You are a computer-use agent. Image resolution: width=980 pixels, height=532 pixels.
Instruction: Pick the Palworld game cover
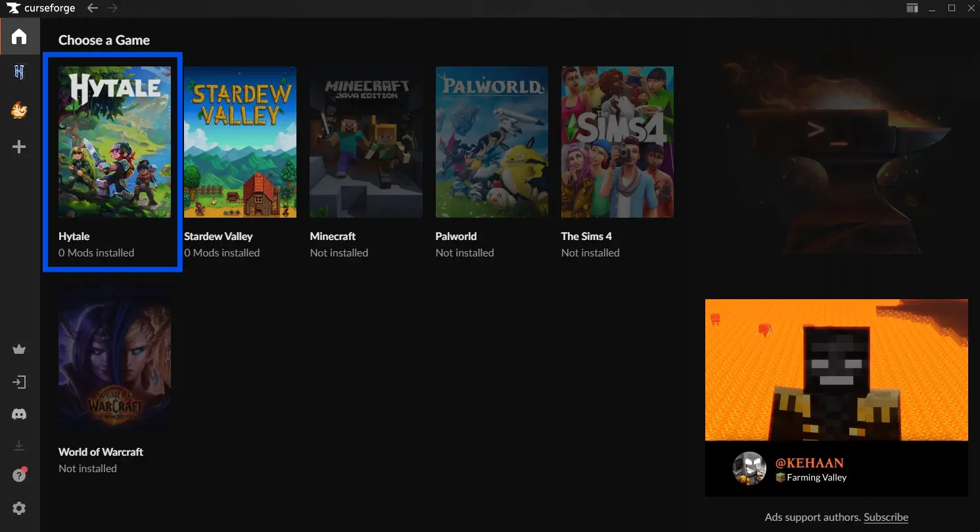492,142
